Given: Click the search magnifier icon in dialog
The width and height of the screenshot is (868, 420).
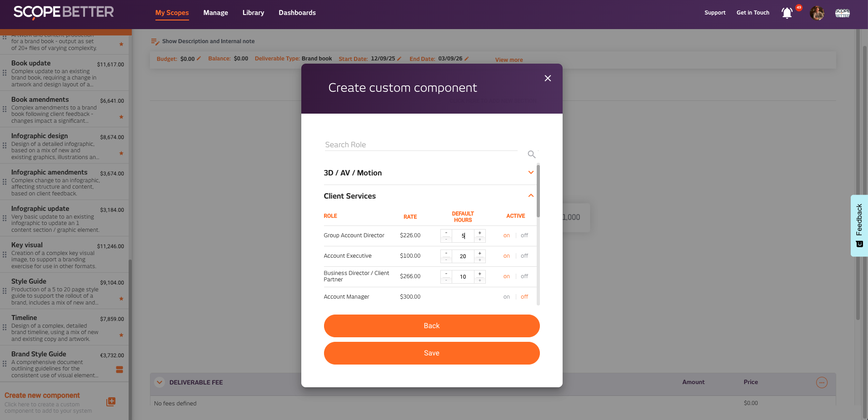Looking at the screenshot, I should pos(531,155).
